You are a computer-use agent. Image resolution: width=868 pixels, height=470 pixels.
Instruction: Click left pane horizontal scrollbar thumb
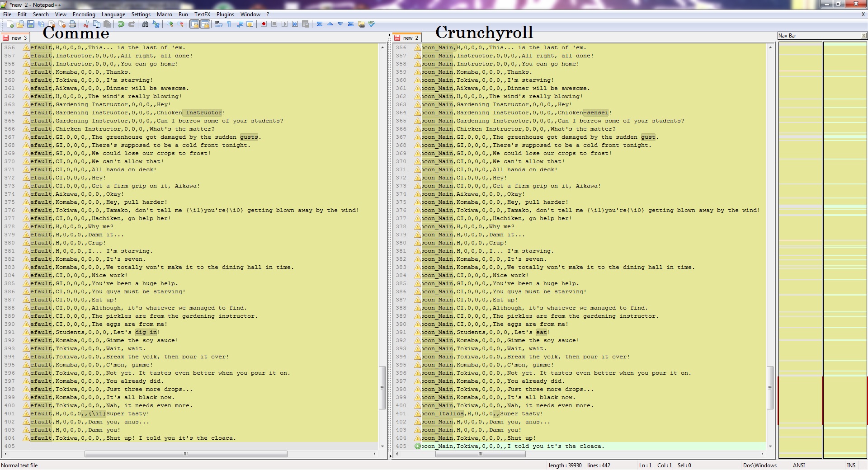click(186, 454)
